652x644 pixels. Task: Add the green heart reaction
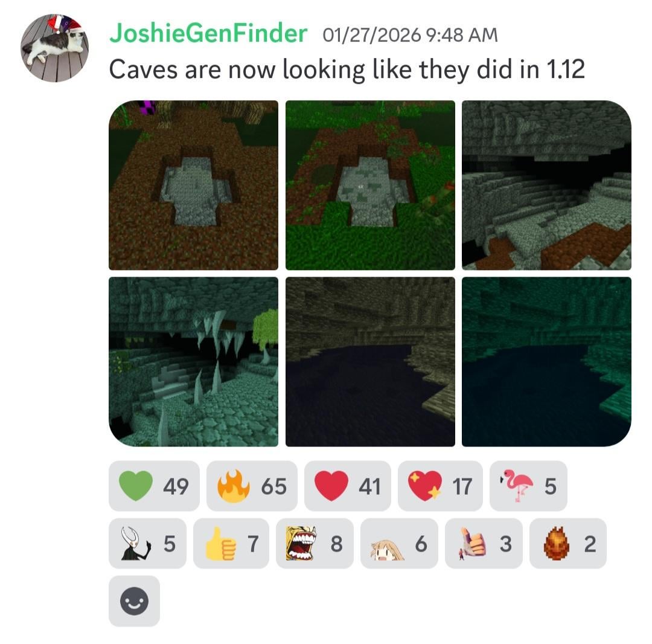[154, 486]
